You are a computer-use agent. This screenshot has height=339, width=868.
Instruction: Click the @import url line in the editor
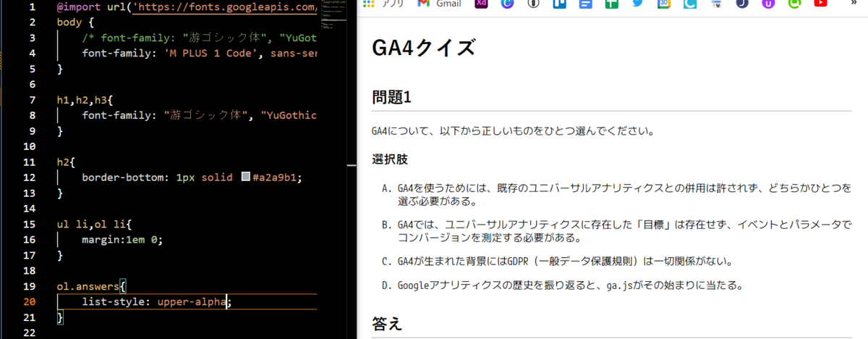click(187, 7)
